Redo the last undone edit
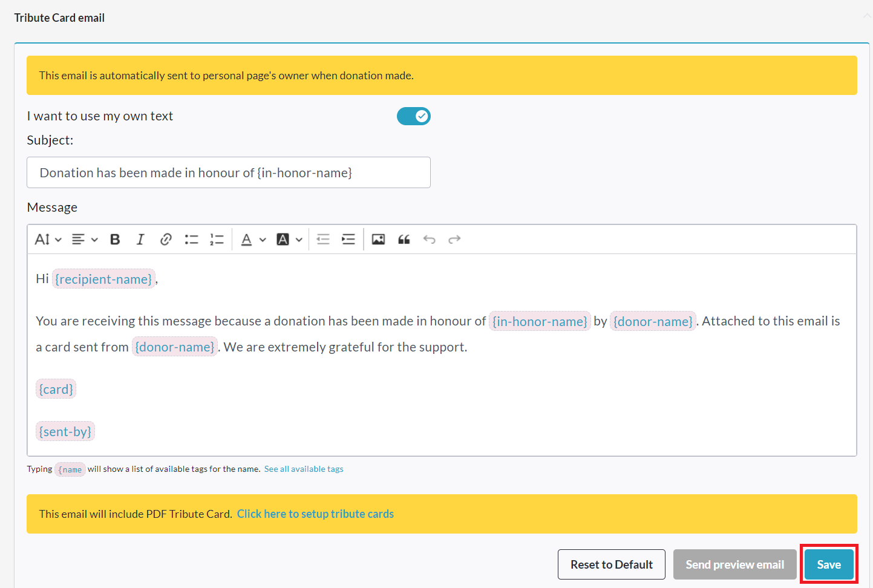 (454, 240)
